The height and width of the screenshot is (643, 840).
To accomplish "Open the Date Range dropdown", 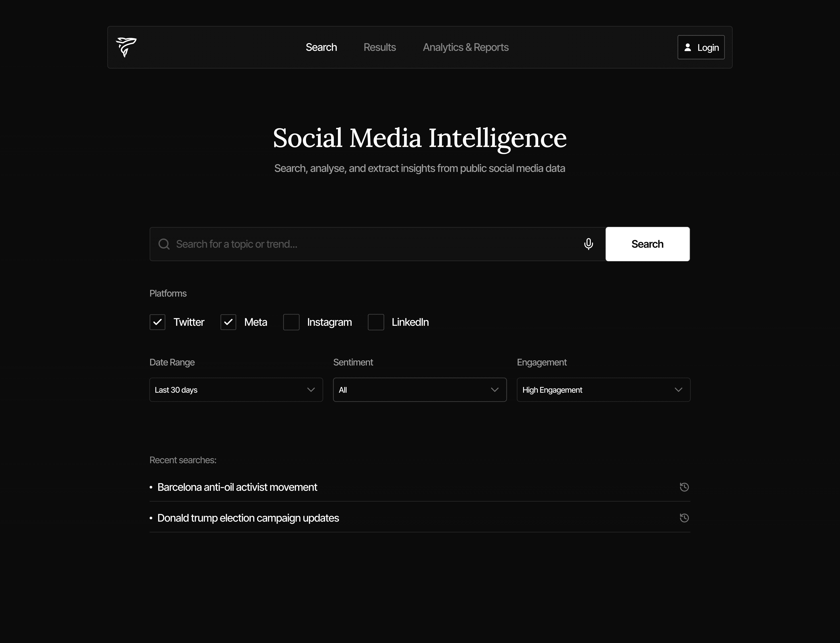I will click(x=236, y=390).
